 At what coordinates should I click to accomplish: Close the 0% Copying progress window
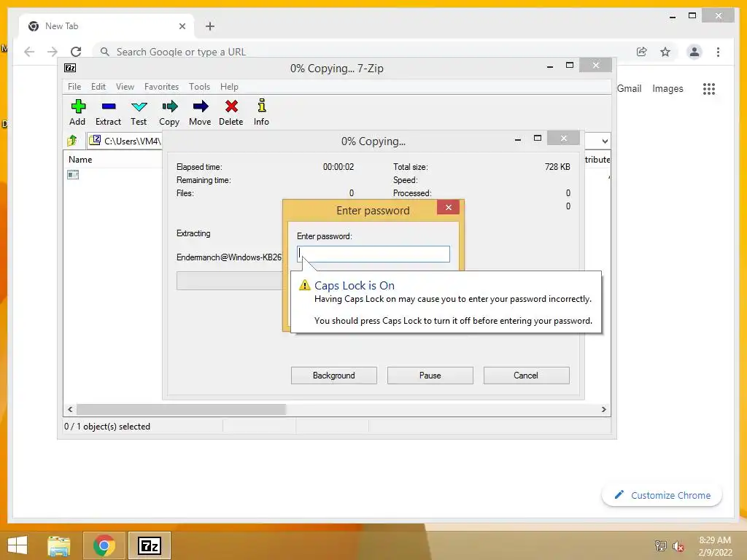pos(564,138)
